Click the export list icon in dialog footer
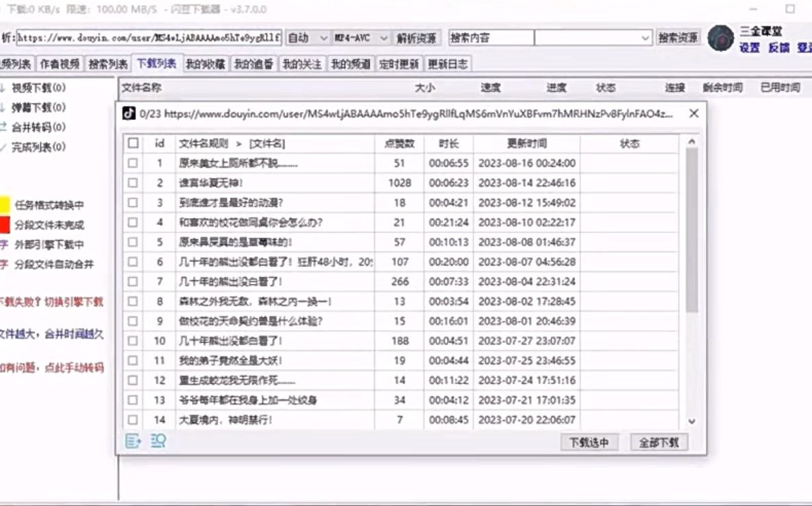 (133, 441)
